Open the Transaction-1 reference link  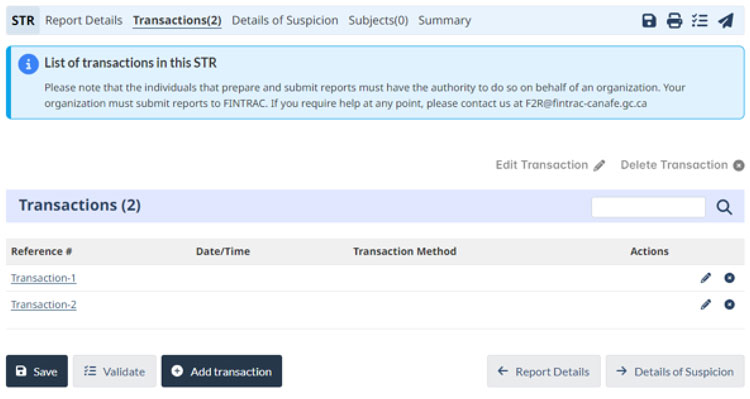click(44, 278)
